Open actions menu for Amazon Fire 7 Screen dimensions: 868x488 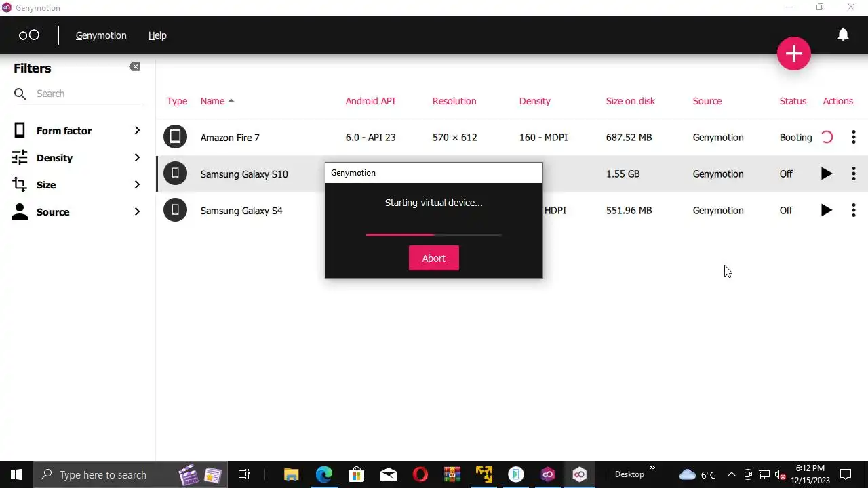853,137
